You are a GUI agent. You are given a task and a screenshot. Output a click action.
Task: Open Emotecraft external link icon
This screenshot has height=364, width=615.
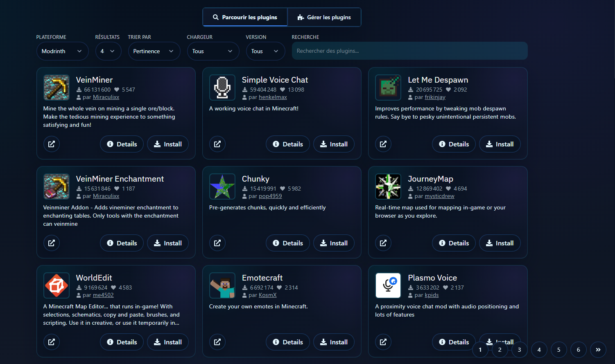pyautogui.click(x=217, y=342)
